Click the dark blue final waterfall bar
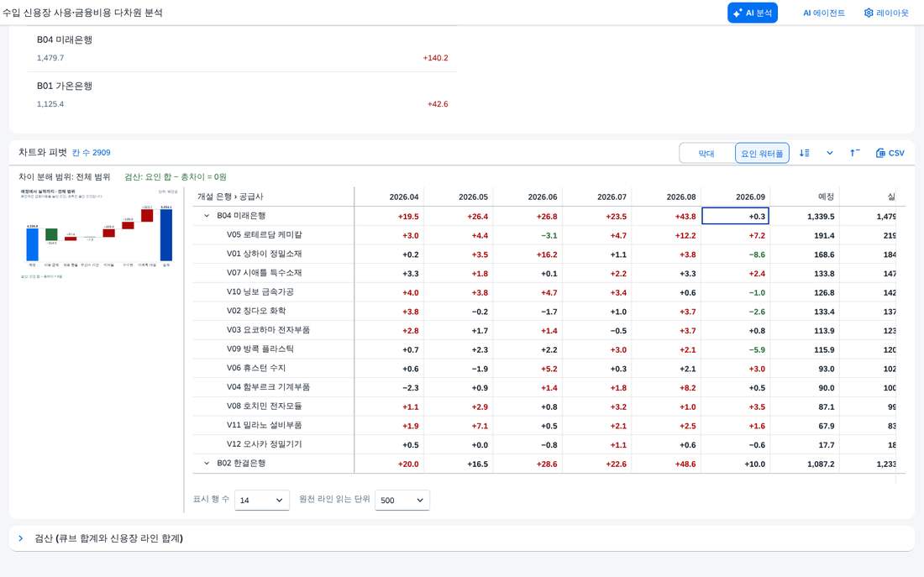Screen dimensions: 924x577 coord(166,234)
